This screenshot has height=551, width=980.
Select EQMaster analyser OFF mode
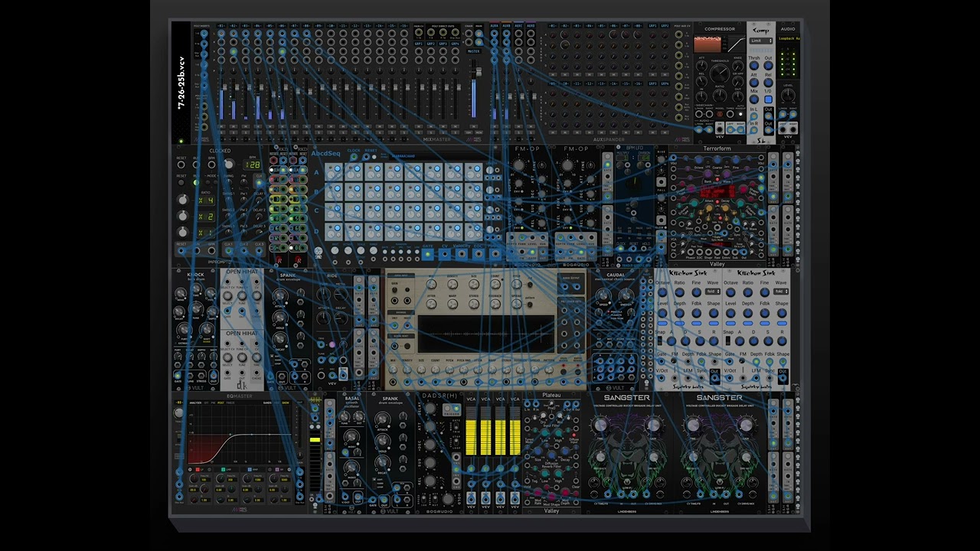[x=206, y=403]
